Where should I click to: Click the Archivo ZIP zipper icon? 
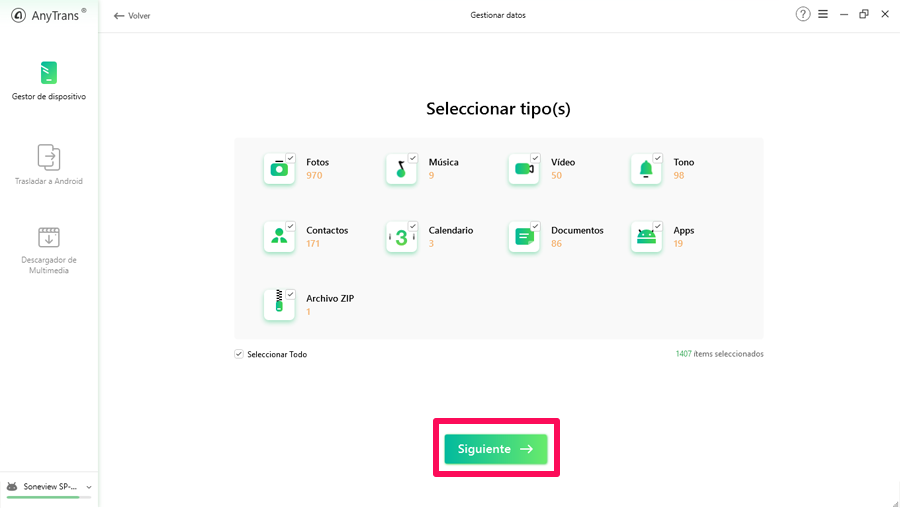(x=279, y=304)
